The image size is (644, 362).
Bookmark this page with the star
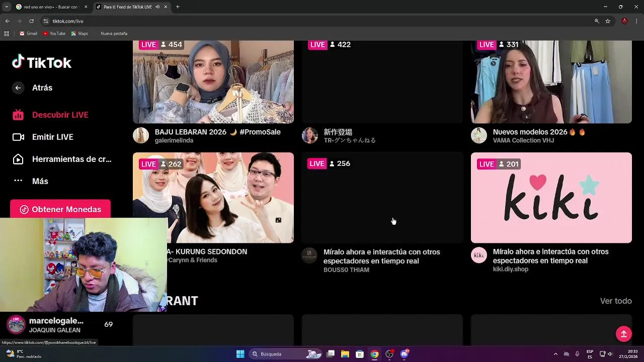[x=608, y=21]
